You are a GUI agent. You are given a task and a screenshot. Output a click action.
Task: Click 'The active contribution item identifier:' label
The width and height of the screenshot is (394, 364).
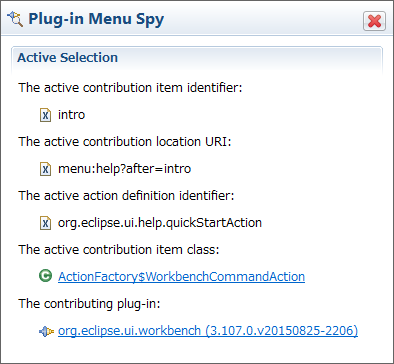(130, 88)
